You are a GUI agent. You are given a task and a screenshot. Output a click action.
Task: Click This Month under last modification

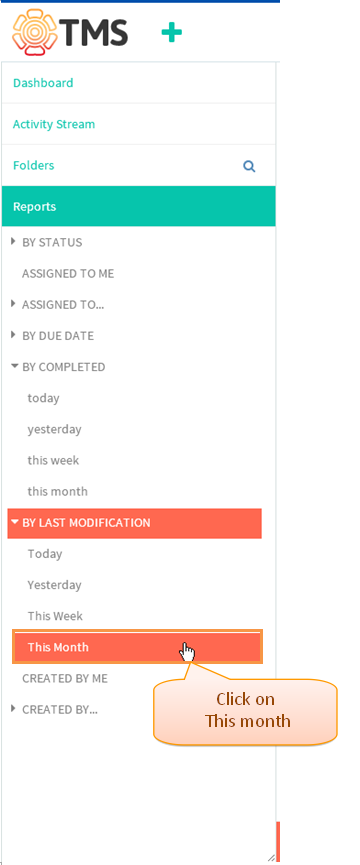pos(137,647)
